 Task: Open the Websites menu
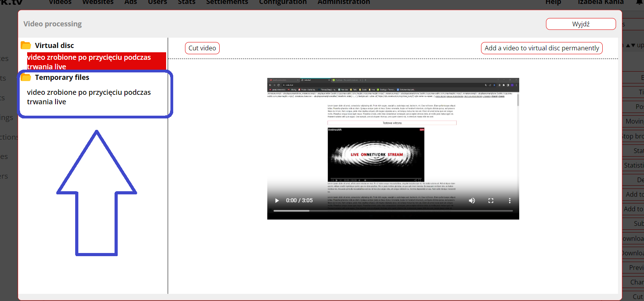pos(98,2)
